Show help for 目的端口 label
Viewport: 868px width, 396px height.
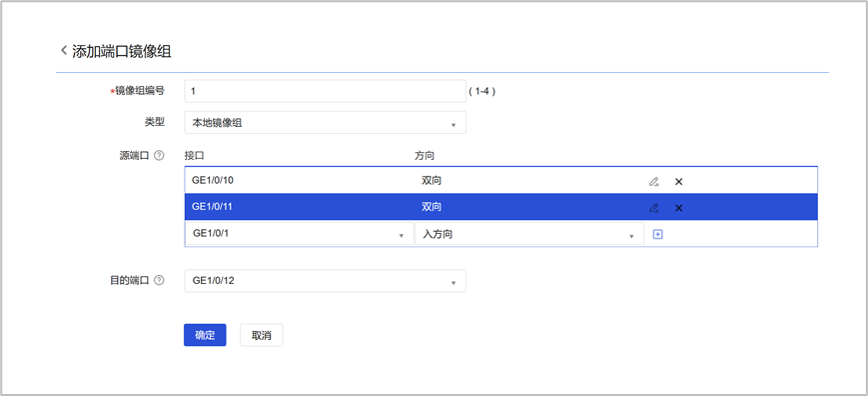pyautogui.click(x=159, y=280)
